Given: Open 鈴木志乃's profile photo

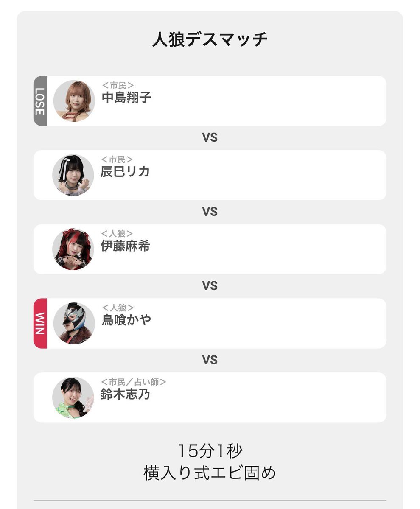Looking at the screenshot, I should click(73, 398).
